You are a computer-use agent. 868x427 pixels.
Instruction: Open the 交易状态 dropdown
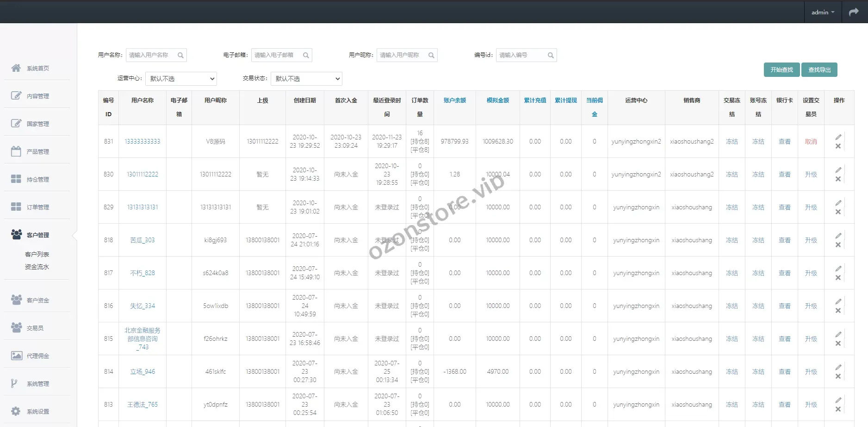pos(306,78)
